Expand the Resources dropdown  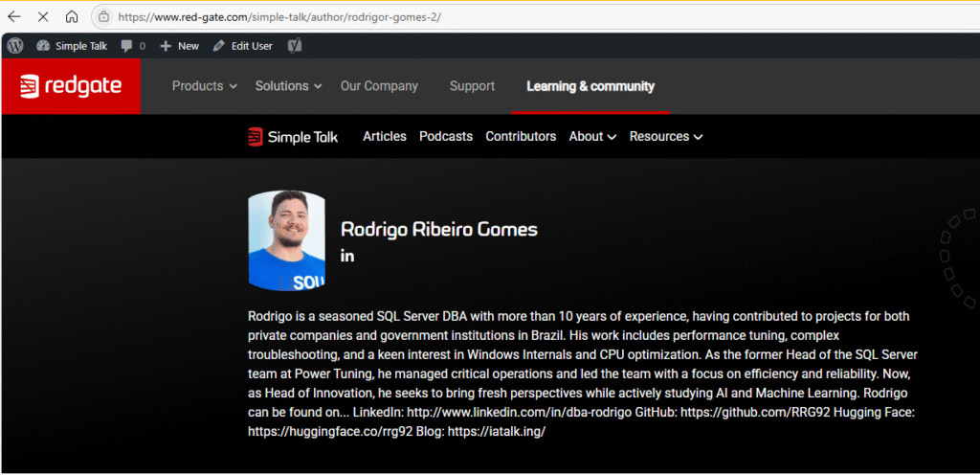pyautogui.click(x=666, y=136)
